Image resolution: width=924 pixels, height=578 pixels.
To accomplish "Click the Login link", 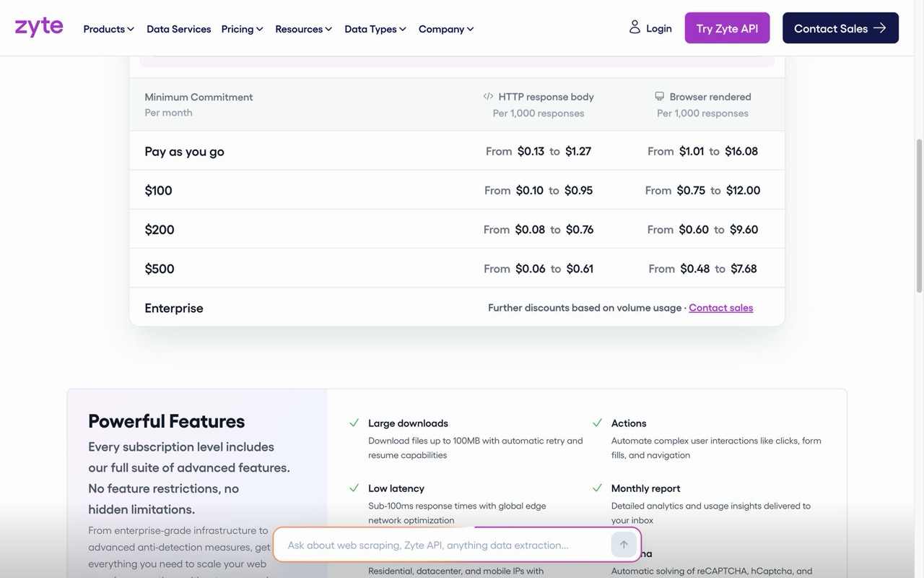I will coord(650,28).
